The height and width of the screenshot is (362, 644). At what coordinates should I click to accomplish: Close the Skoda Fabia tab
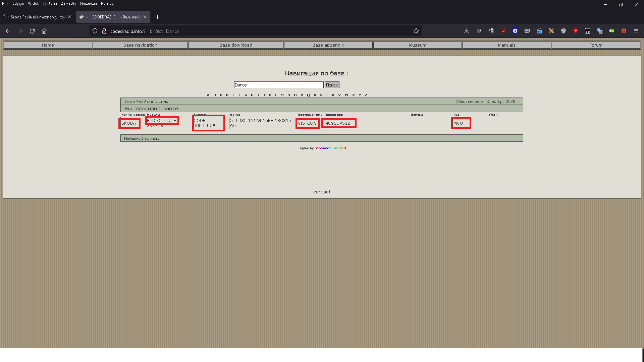tap(69, 17)
